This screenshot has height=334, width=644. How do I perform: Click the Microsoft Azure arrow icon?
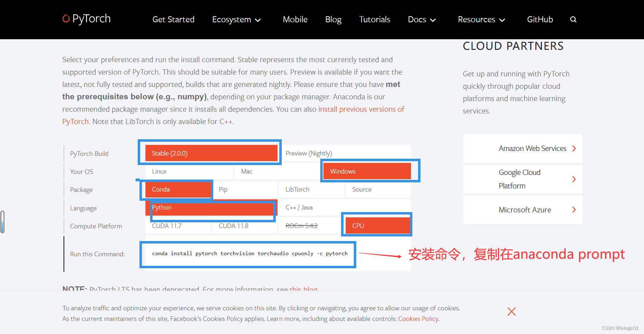click(x=574, y=210)
